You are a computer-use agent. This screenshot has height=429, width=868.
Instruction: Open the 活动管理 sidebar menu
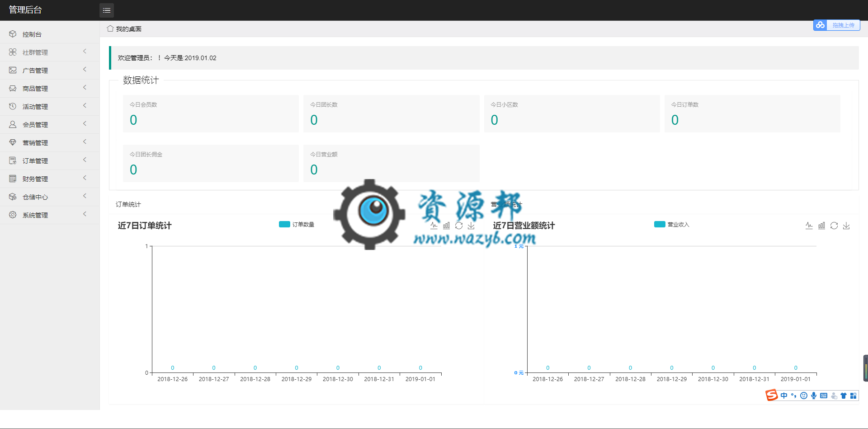pos(50,107)
